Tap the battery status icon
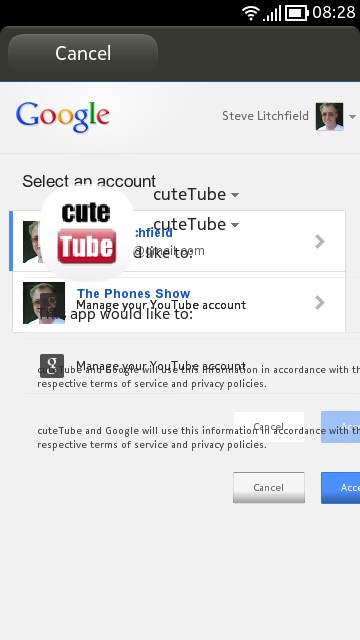The width and height of the screenshot is (360, 640). pyautogui.click(x=297, y=13)
